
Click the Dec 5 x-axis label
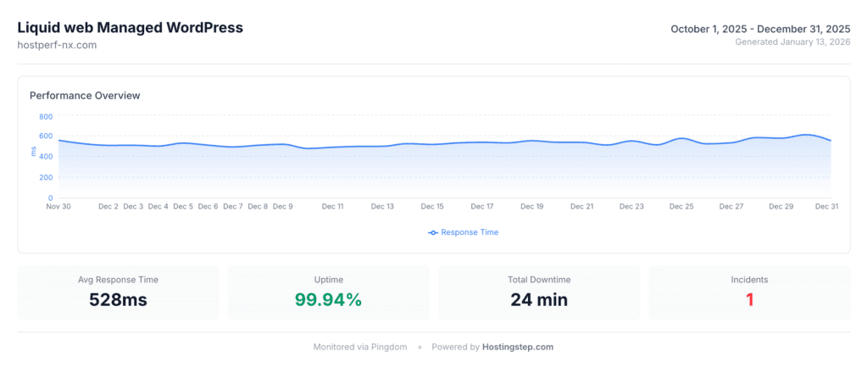[x=183, y=207]
